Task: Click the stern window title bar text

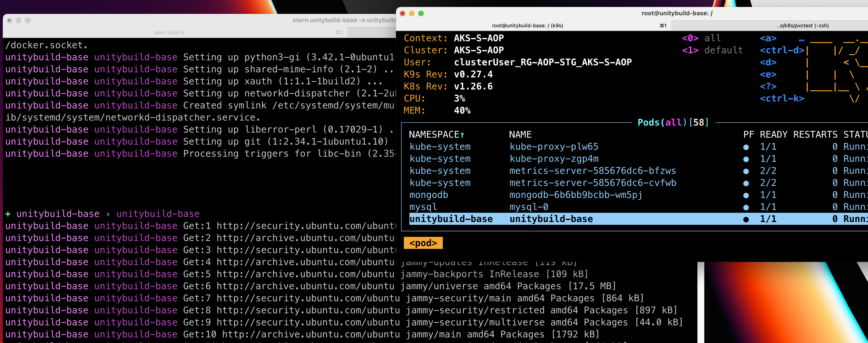Action: [x=344, y=20]
